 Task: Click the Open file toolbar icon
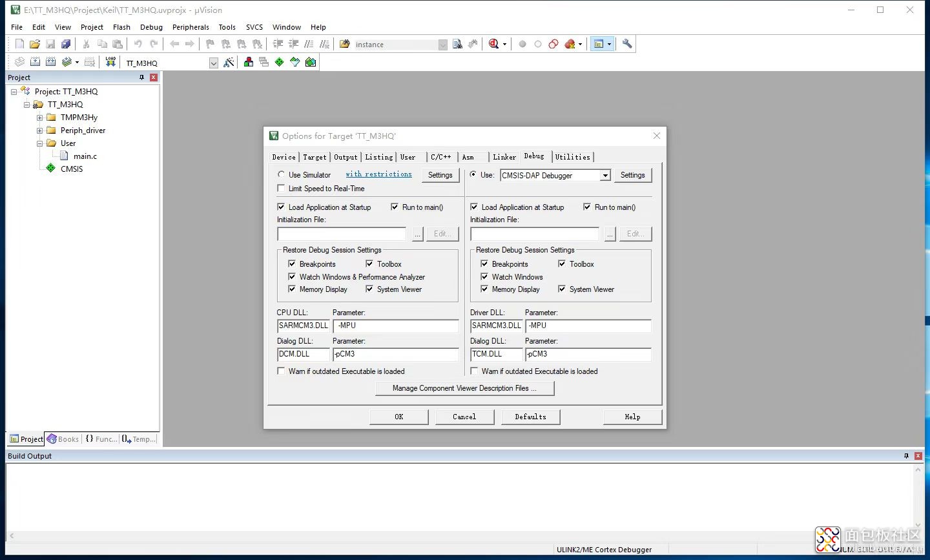click(x=35, y=44)
